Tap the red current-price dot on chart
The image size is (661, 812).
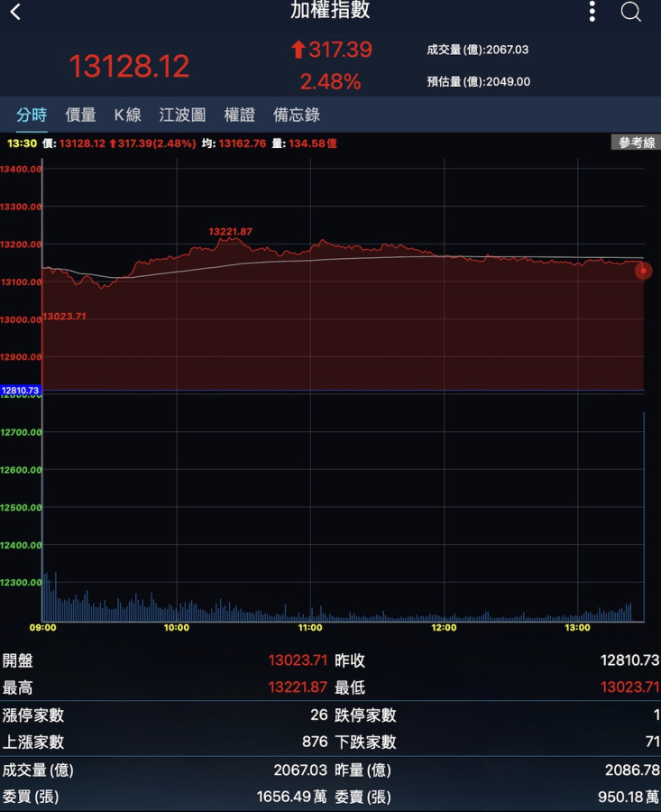643,271
